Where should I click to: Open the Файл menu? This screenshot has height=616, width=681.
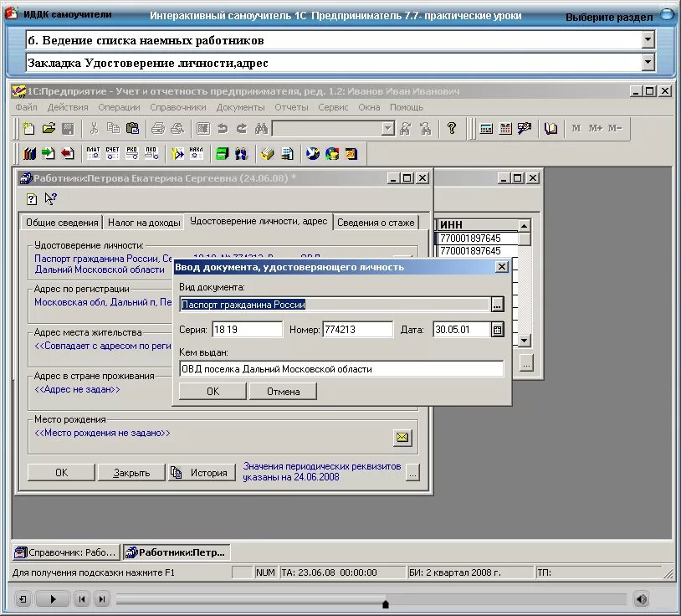[26, 107]
